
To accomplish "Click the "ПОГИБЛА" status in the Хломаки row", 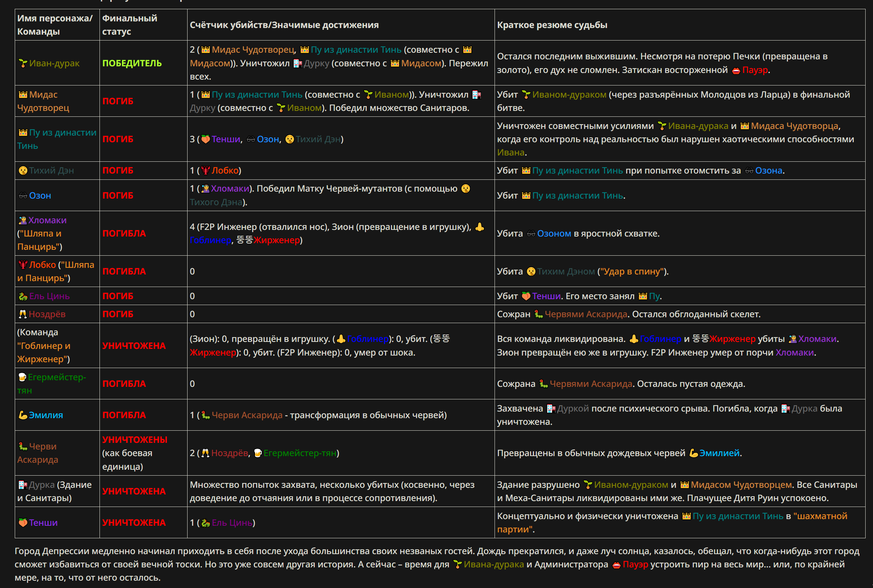I will pyautogui.click(x=124, y=234).
